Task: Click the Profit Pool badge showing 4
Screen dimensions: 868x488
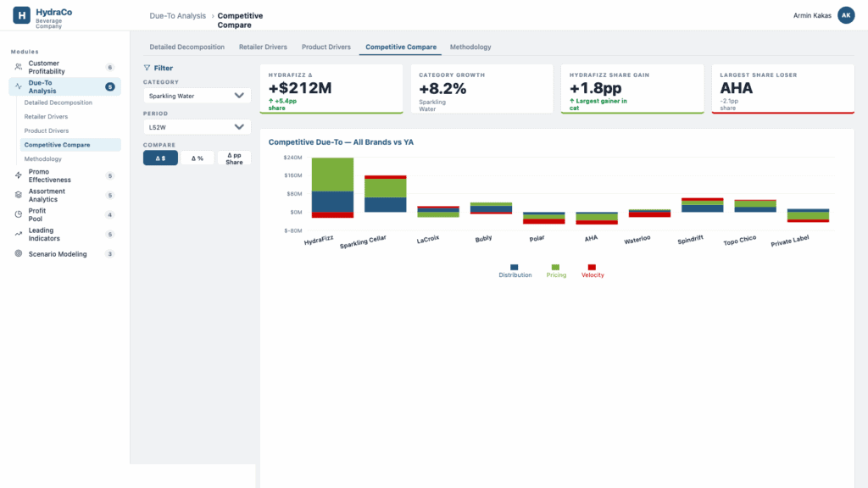Action: pos(109,214)
